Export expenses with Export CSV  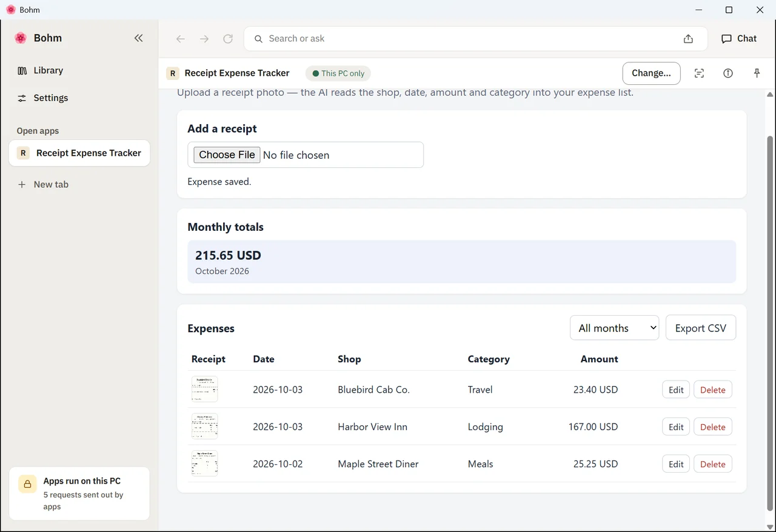pyautogui.click(x=700, y=328)
